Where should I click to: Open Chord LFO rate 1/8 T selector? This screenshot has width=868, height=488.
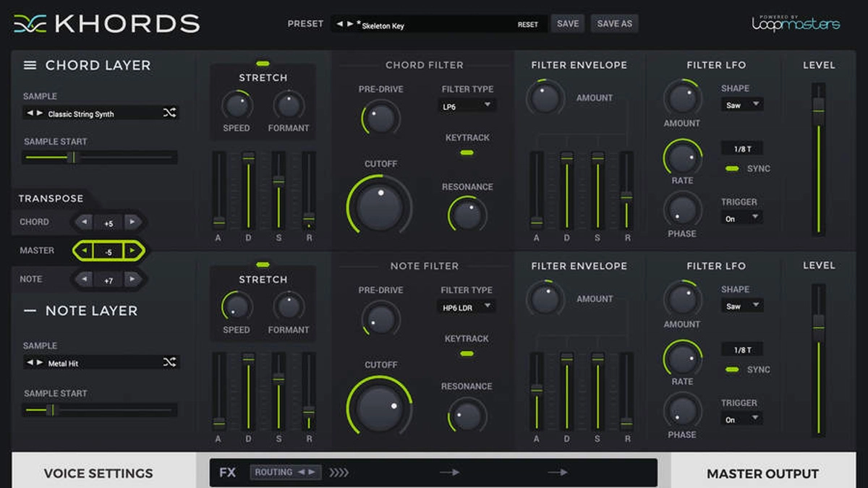(742, 148)
